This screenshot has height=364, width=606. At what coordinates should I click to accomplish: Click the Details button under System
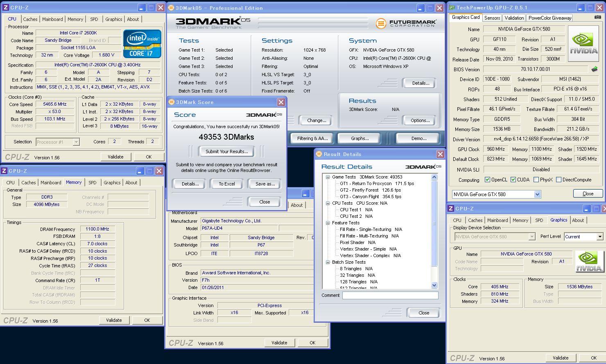tap(421, 83)
